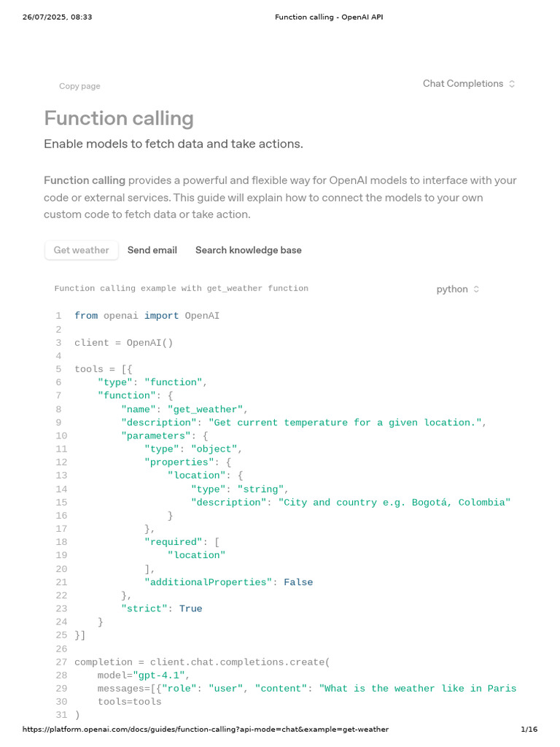Click the Function calling main heading

click(x=119, y=118)
